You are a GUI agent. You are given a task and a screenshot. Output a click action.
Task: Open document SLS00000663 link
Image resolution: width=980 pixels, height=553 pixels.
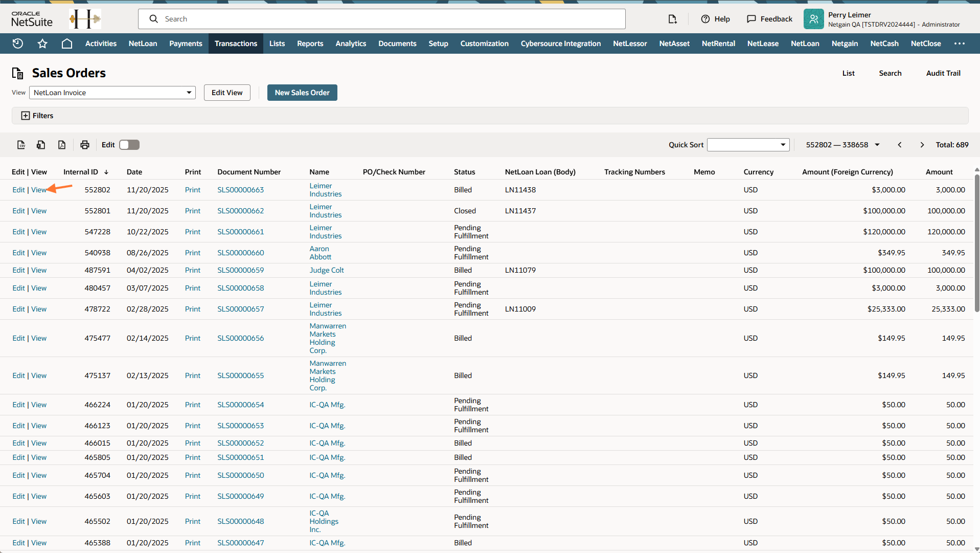click(x=240, y=190)
